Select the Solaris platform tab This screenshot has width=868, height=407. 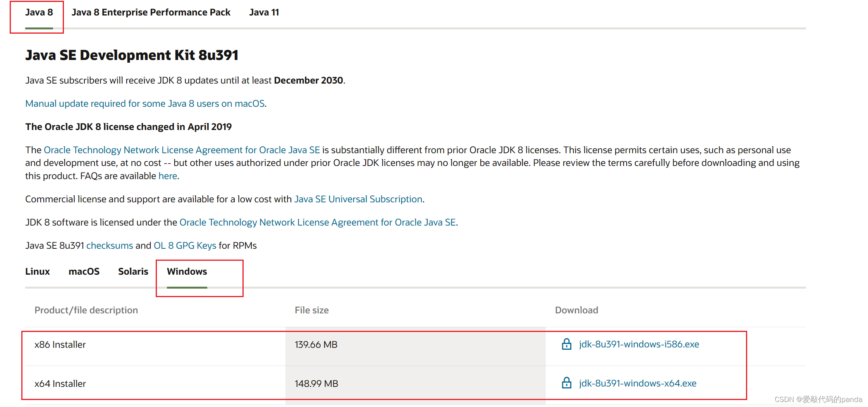pyautogui.click(x=133, y=271)
